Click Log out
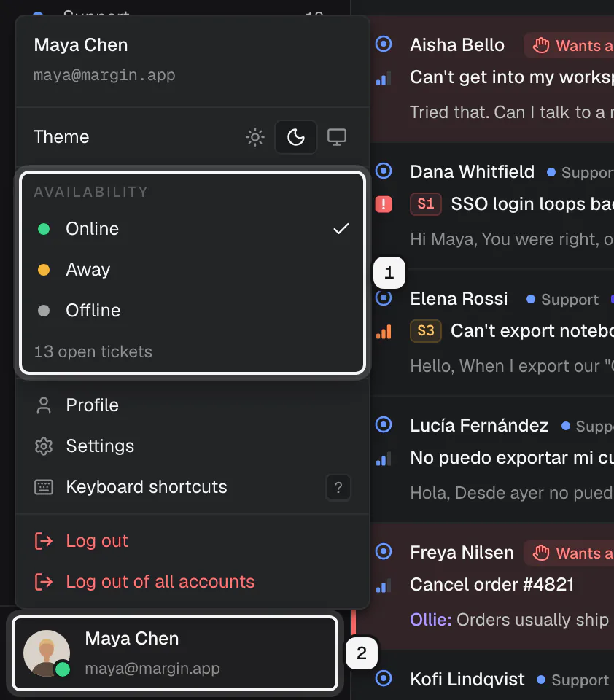 (193, 541)
